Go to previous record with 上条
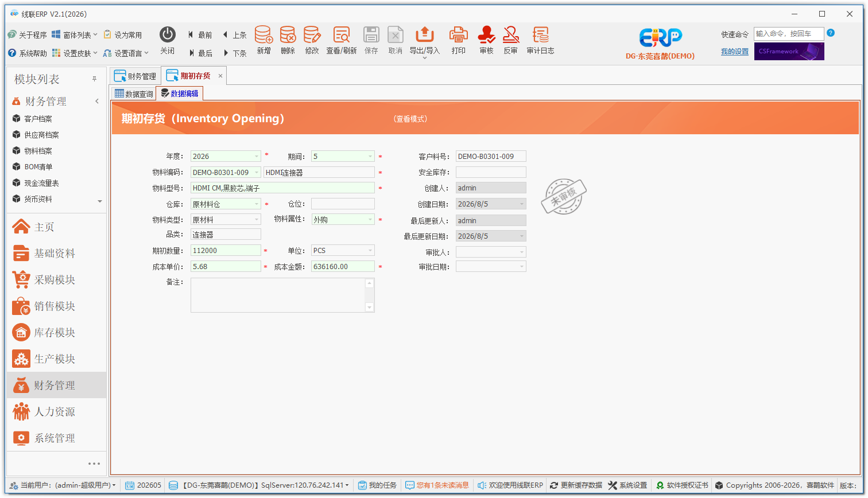The width and height of the screenshot is (868, 498). click(234, 35)
